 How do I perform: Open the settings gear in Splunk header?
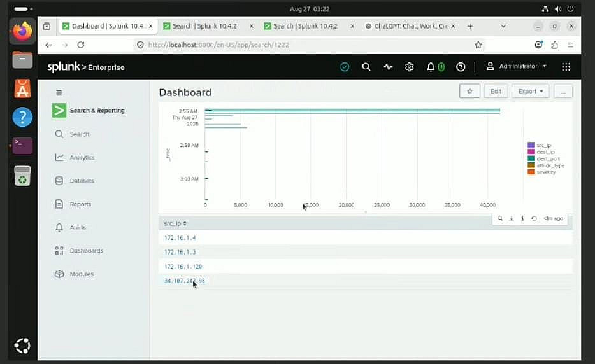(x=409, y=67)
